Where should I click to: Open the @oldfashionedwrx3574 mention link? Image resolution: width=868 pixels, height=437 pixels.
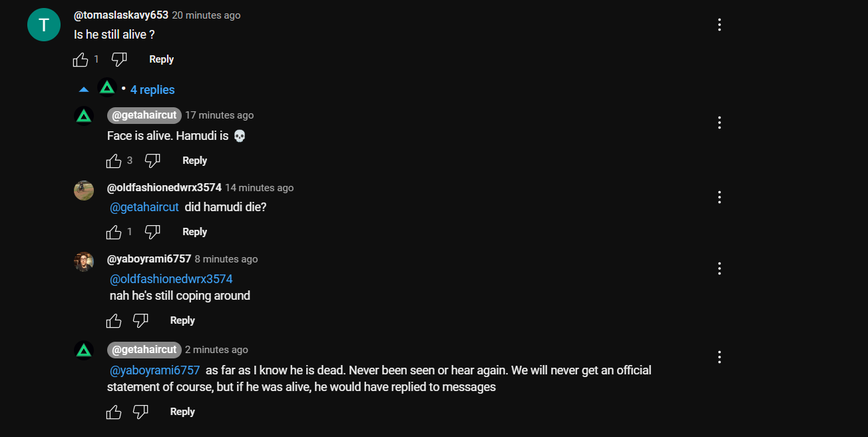coord(171,278)
